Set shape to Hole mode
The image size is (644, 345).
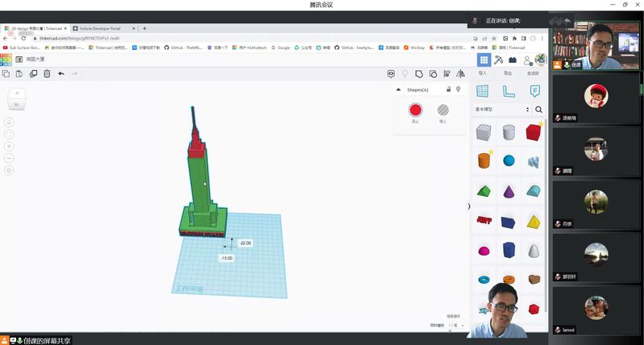442,110
